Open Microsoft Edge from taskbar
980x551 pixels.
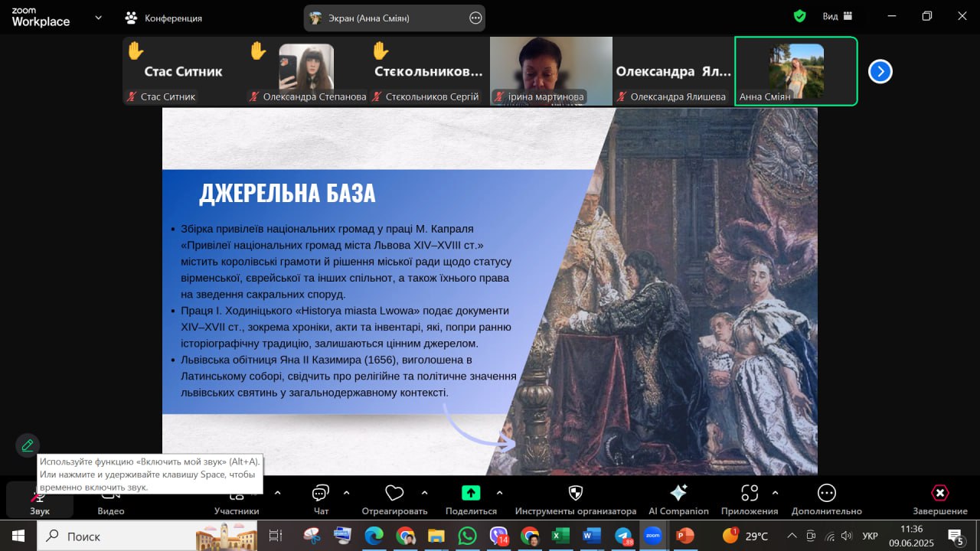pyautogui.click(x=374, y=536)
